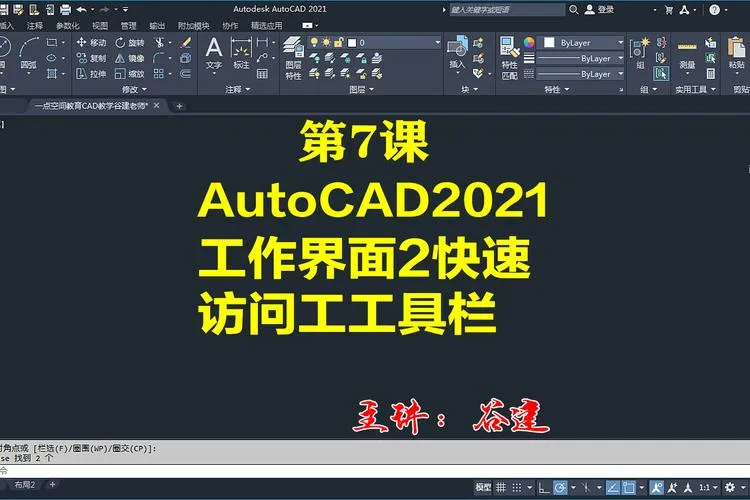
Task: Select the Copy (复制) tool
Action: [91, 58]
